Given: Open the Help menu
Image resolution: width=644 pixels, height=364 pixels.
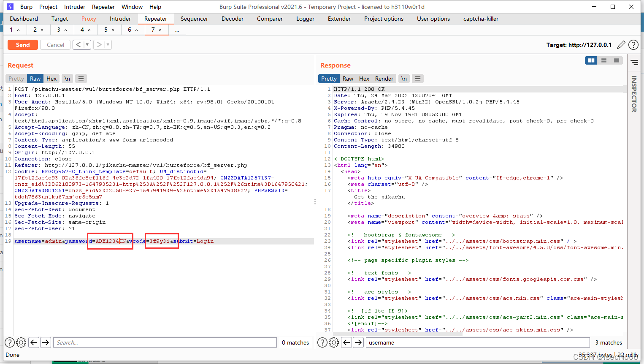Looking at the screenshot, I should tap(155, 7).
